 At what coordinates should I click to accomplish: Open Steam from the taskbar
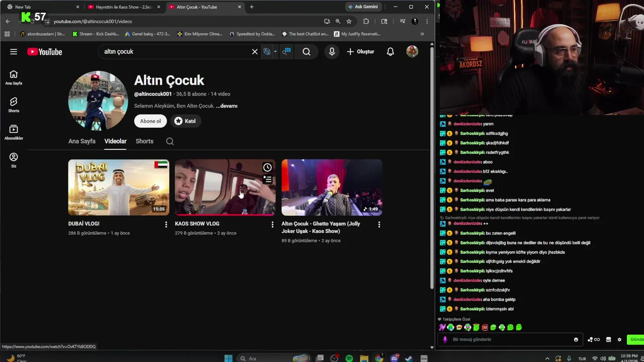click(x=409, y=358)
